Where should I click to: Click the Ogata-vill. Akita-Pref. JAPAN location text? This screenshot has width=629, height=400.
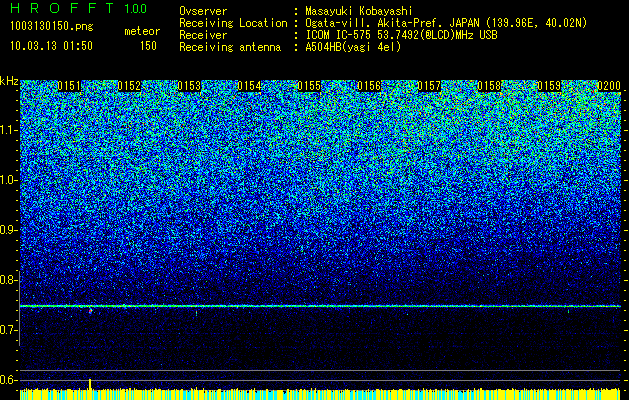(x=446, y=23)
